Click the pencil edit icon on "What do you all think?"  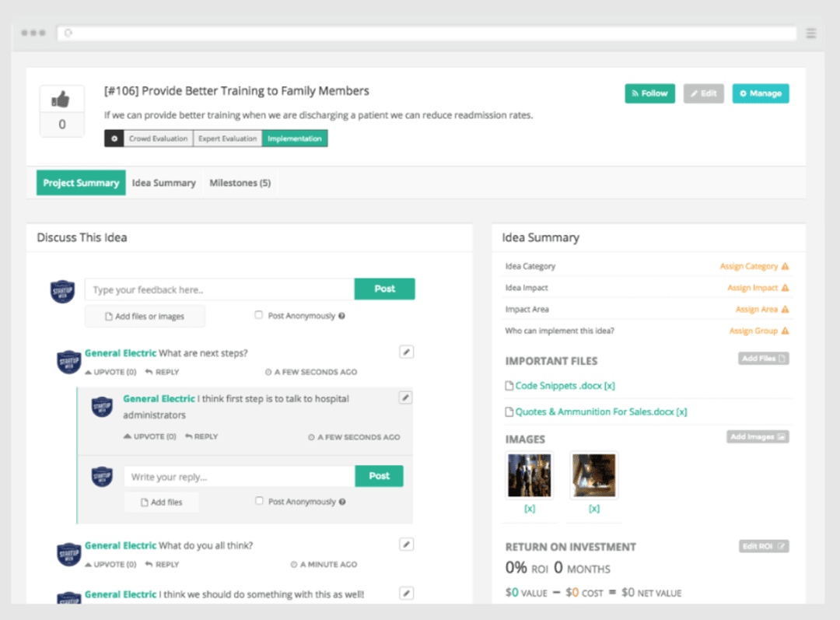[406, 544]
